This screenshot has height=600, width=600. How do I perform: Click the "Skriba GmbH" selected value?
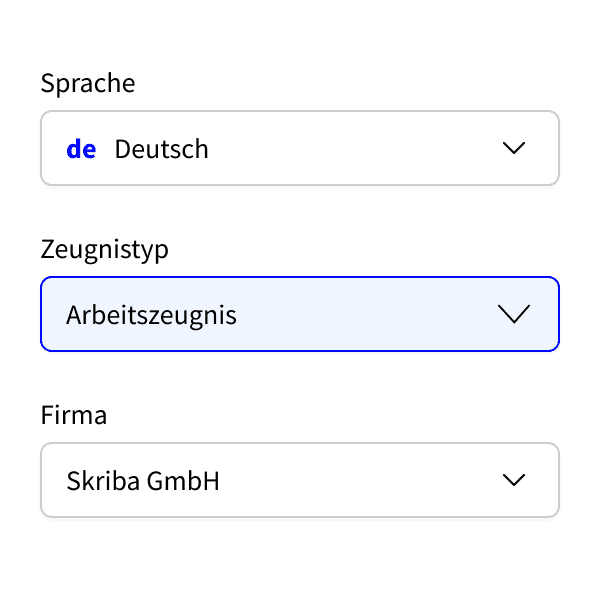point(143,481)
